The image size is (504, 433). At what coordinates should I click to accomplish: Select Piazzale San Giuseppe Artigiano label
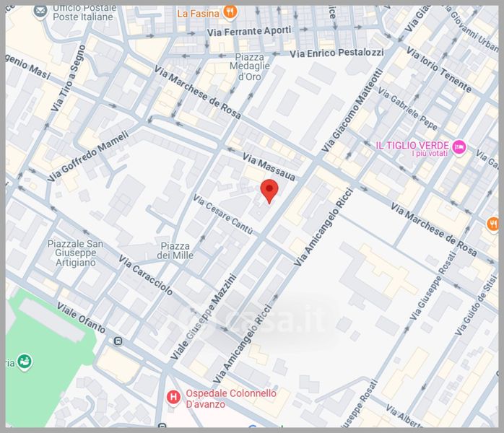pos(74,253)
